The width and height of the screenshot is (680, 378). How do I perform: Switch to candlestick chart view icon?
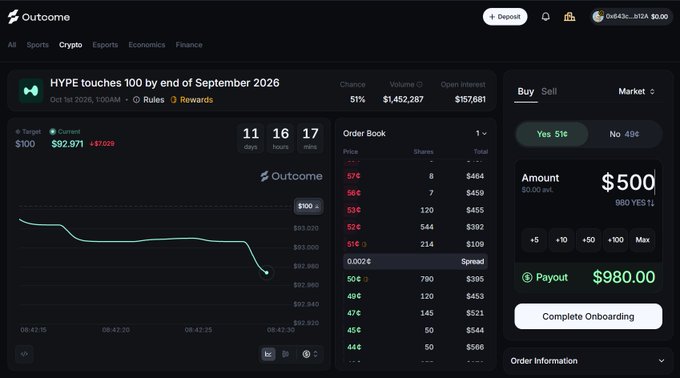[x=285, y=354]
